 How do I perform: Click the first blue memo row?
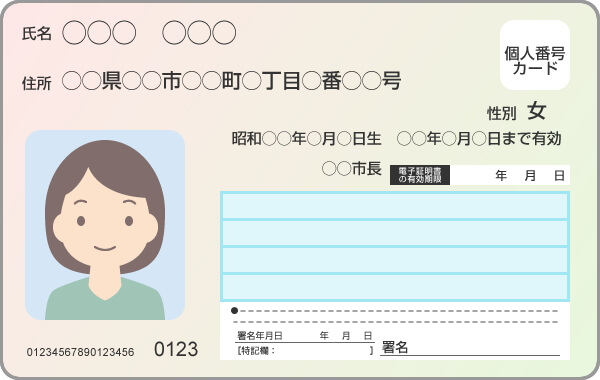[x=395, y=206]
